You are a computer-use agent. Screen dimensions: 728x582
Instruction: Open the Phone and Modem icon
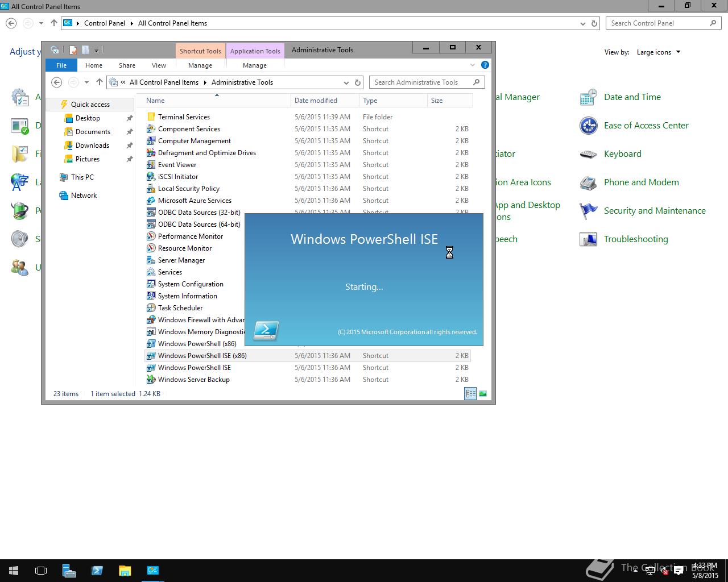coord(588,182)
